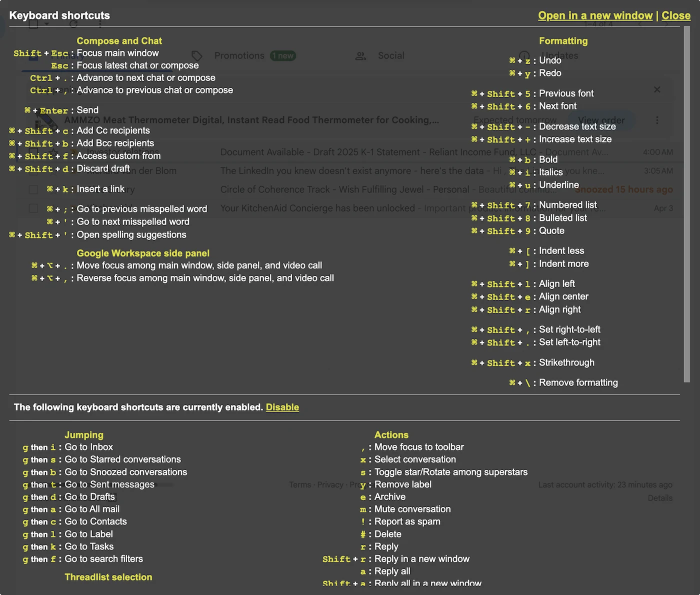700x595 pixels.
Task: Click 'Add Cc recipients' text
Action: [113, 130]
